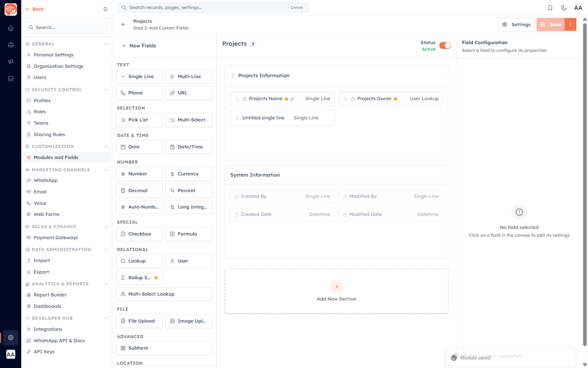Add a Subform field
The image size is (588, 368).
[x=164, y=348]
